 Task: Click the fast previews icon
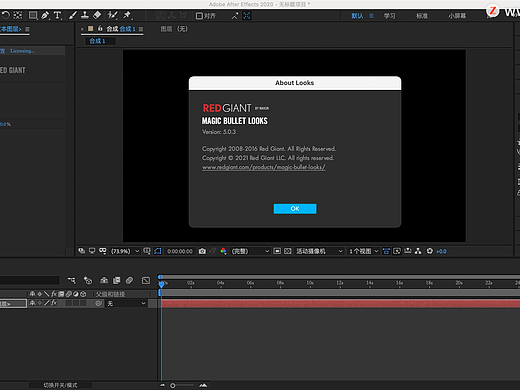(x=397, y=251)
